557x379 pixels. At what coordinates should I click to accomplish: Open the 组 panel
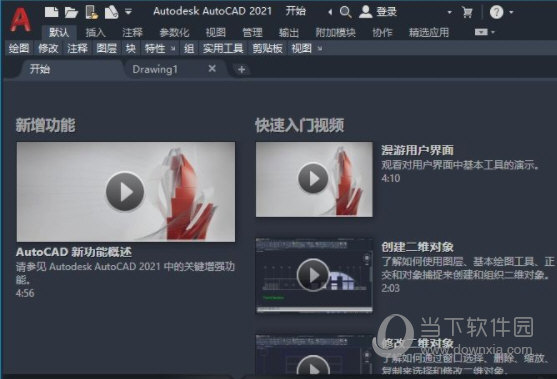click(x=189, y=48)
